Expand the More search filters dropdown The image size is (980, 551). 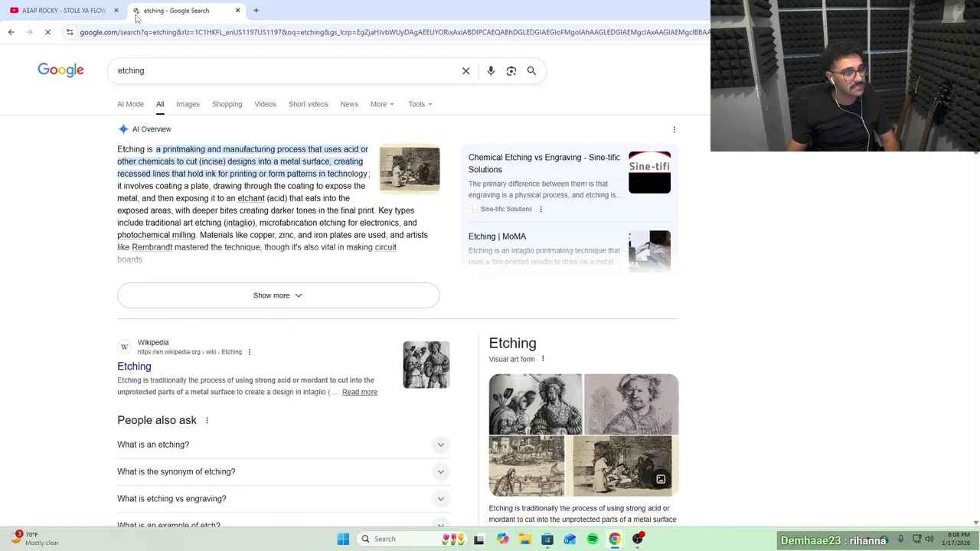(382, 104)
